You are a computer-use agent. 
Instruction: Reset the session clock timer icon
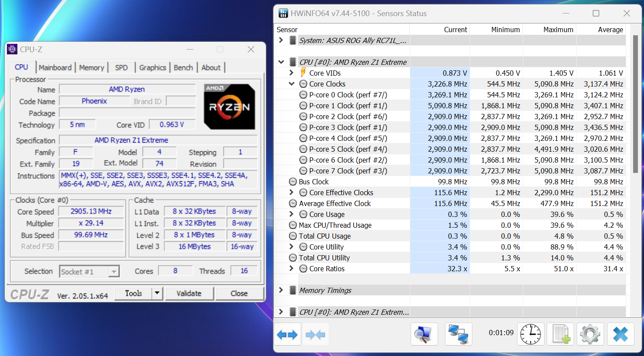pyautogui.click(x=530, y=334)
